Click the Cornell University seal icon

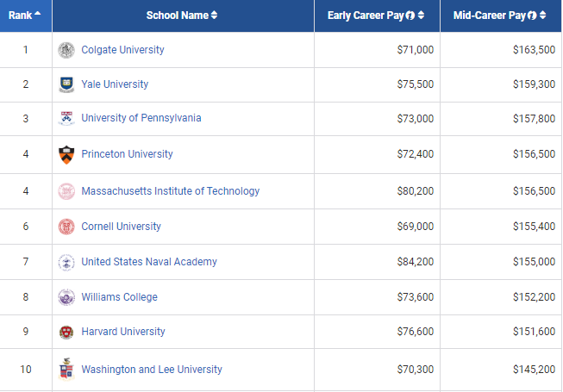66,227
